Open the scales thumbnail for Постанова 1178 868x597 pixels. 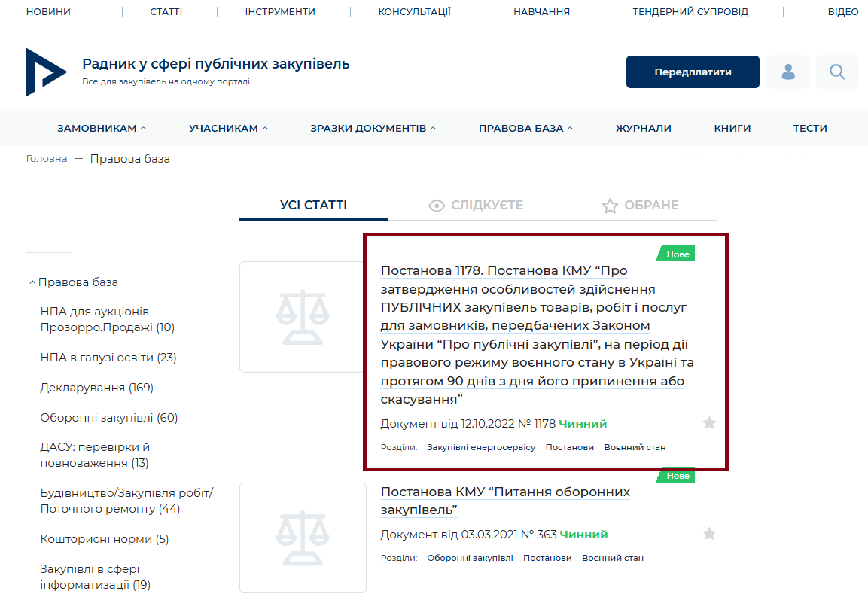(302, 317)
